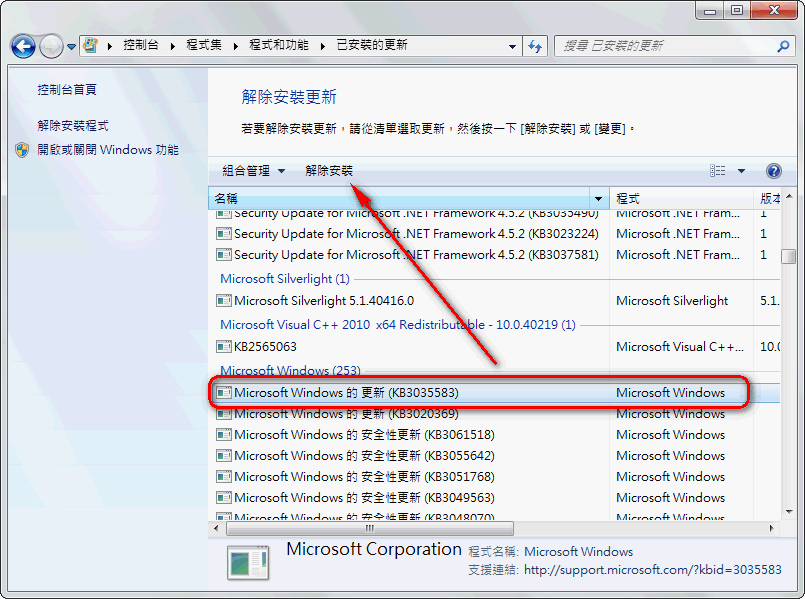The height and width of the screenshot is (599, 805).
Task: Click the details pane update thumbnail
Action: click(x=248, y=563)
